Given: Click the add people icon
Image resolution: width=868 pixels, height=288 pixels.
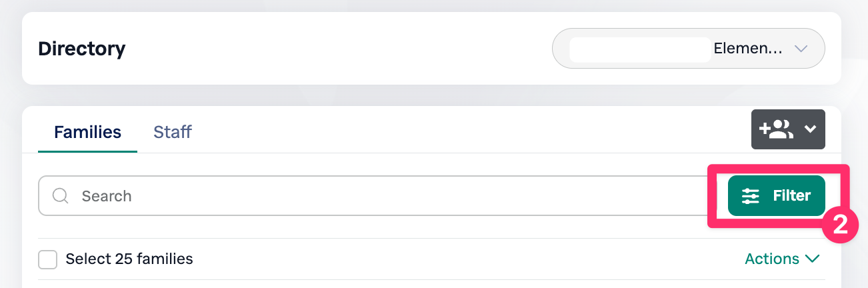Looking at the screenshot, I should 776,129.
